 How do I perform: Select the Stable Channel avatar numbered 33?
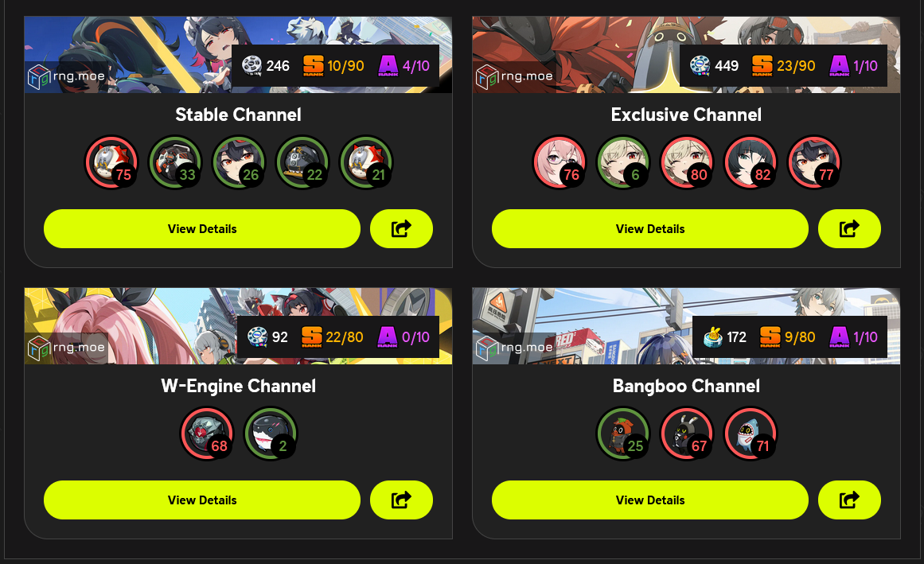[x=175, y=162]
